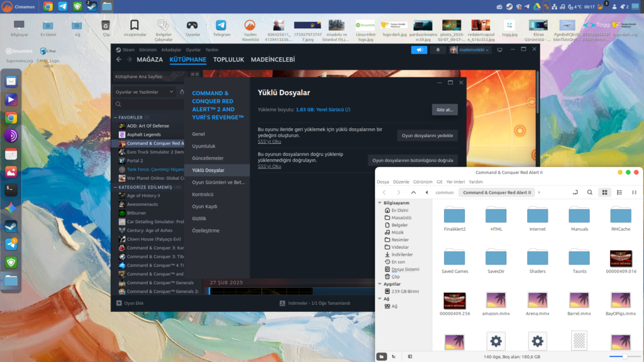Click the Steam announcements megaphone icon
Image resolution: width=644 pixels, height=362 pixels.
click(419, 50)
